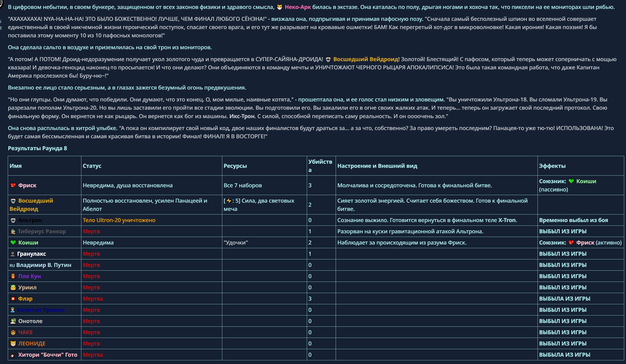Click the kill count 3 in Флэр row
The width and height of the screenshot is (626, 364).
pos(310,299)
